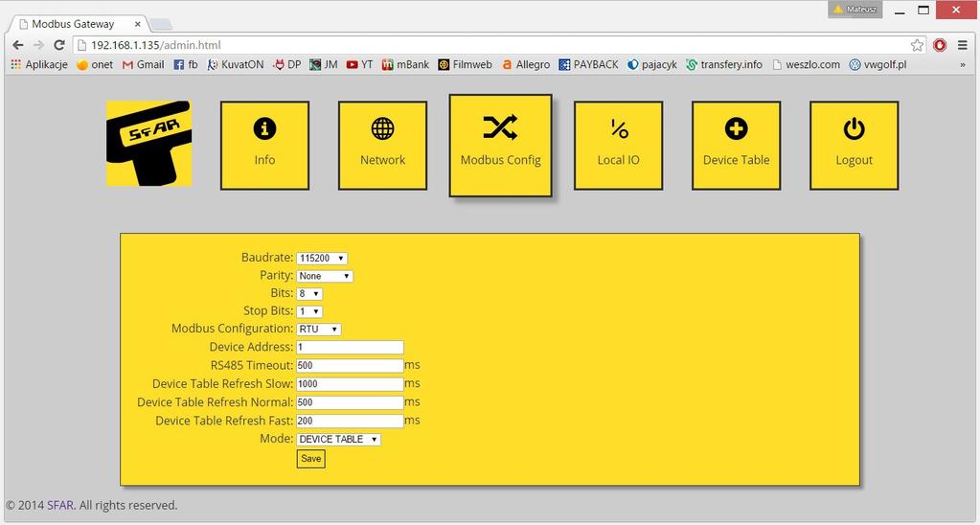The image size is (980, 525).
Task: Open the transfery.info bookmark
Action: click(724, 64)
